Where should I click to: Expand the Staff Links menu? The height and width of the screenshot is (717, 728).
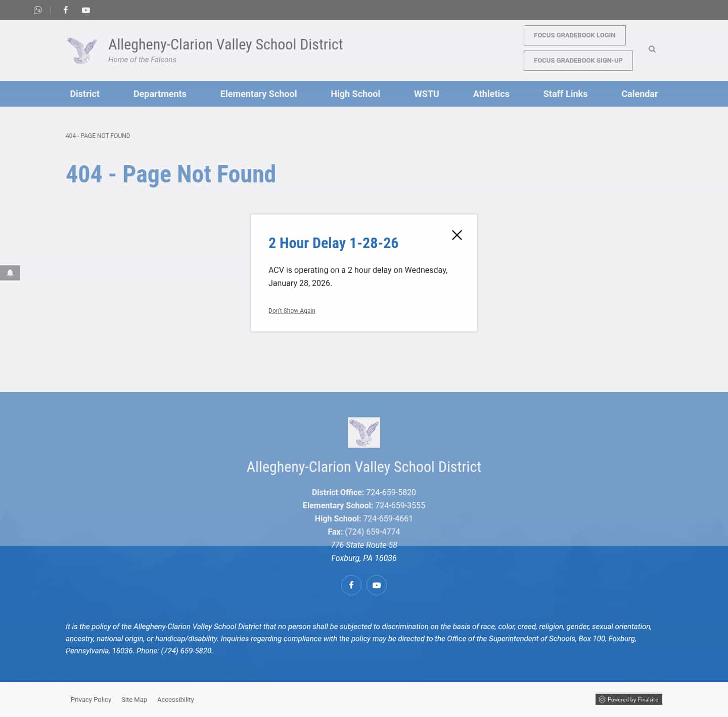(x=565, y=94)
